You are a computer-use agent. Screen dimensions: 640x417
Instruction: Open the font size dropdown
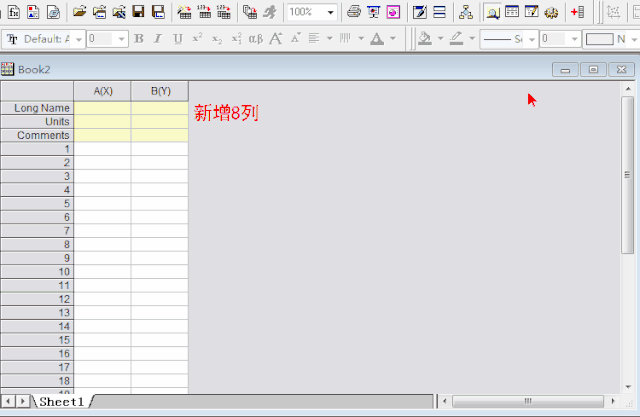click(x=122, y=39)
